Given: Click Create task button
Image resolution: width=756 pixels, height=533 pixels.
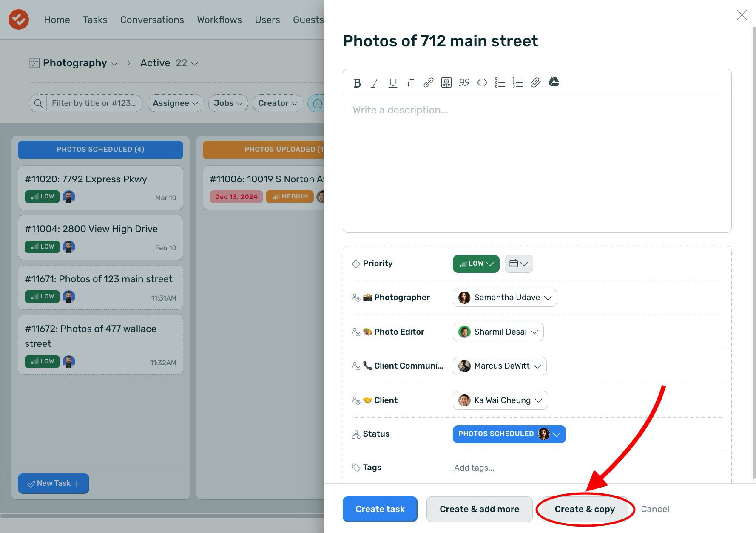Looking at the screenshot, I should point(380,509).
